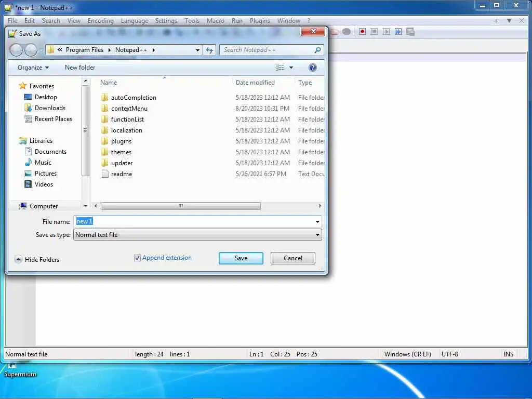Viewport: 532px width, 399px height.
Task: Select the contextMenu folder
Action: pos(129,109)
